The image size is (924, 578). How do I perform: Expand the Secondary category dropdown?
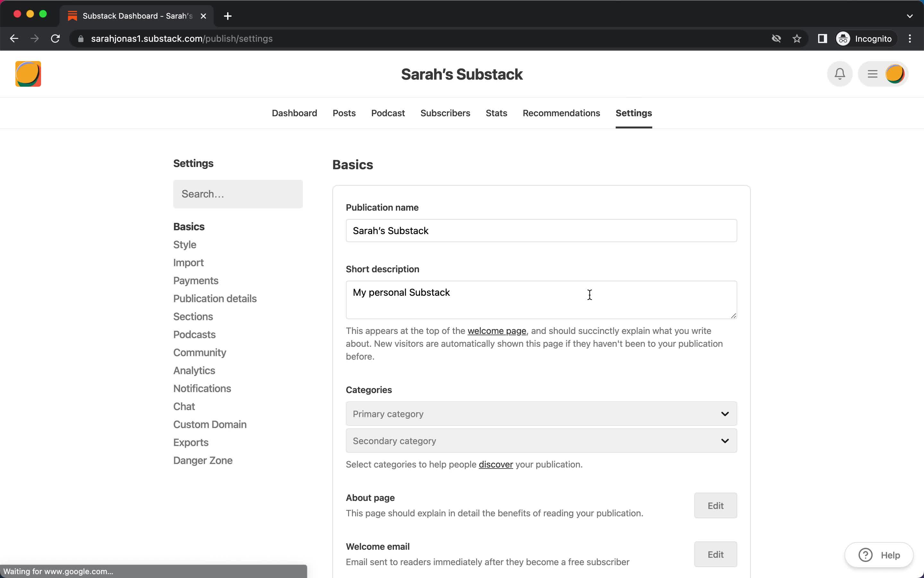(x=542, y=441)
